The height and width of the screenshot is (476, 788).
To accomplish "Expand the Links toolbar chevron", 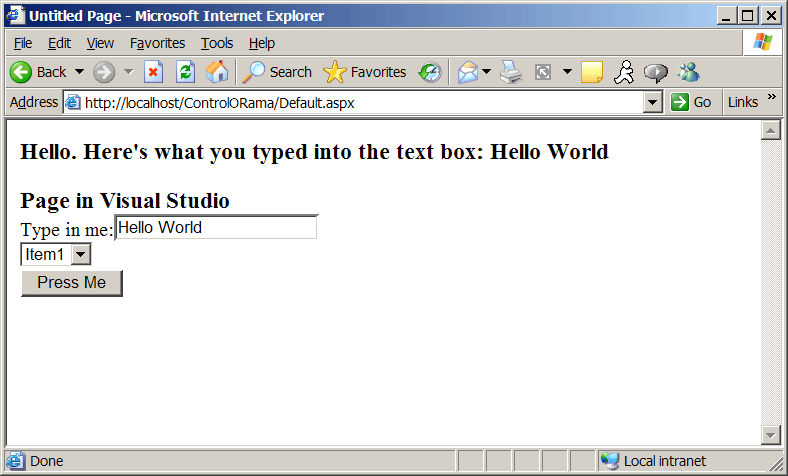I will click(772, 98).
